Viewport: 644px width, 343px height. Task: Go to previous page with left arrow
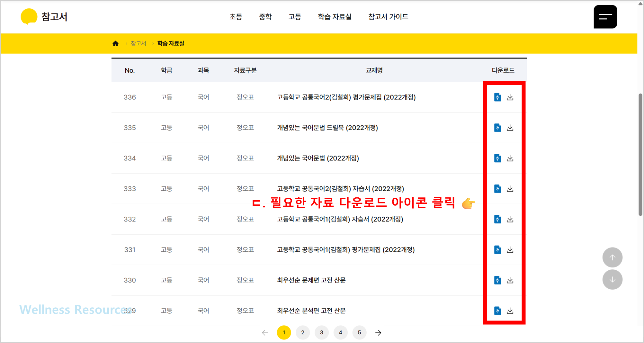pyautogui.click(x=265, y=333)
